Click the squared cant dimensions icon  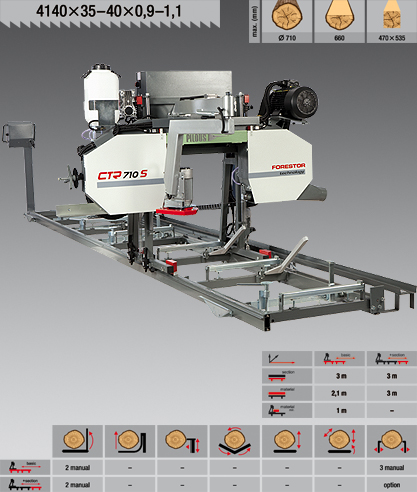(x=391, y=15)
